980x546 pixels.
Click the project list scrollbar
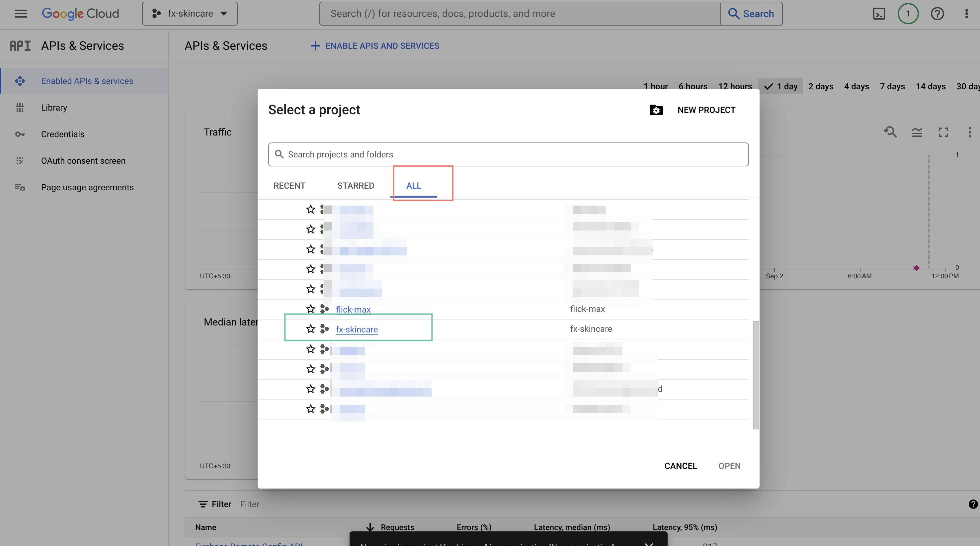[x=756, y=375]
